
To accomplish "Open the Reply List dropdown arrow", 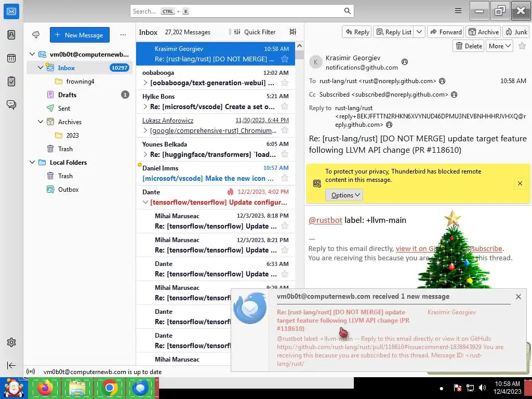I will click(419, 32).
